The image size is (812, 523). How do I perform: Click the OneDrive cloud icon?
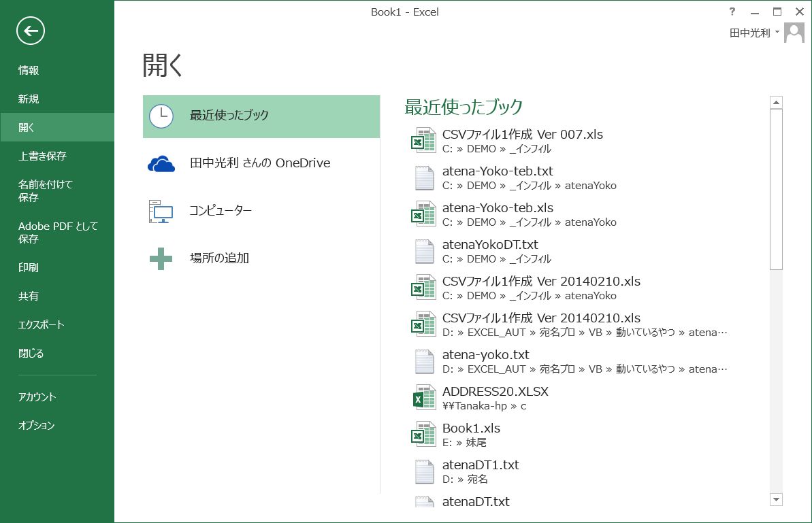[161, 163]
